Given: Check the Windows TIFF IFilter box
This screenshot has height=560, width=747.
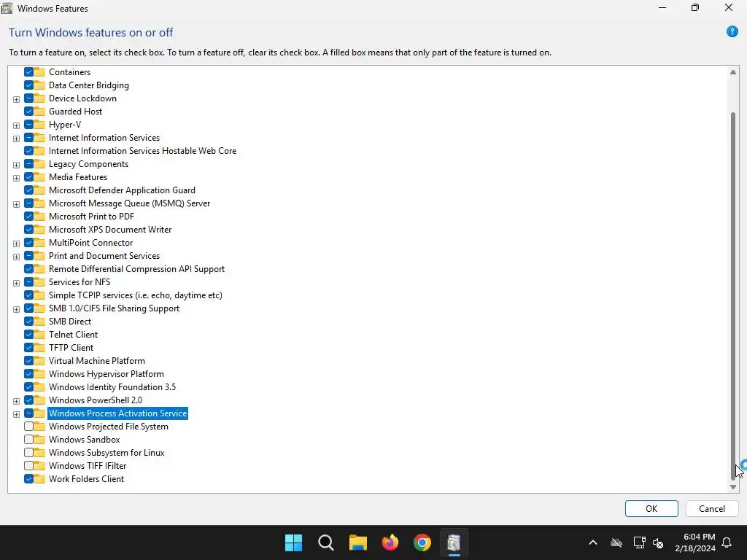Looking at the screenshot, I should point(28,466).
